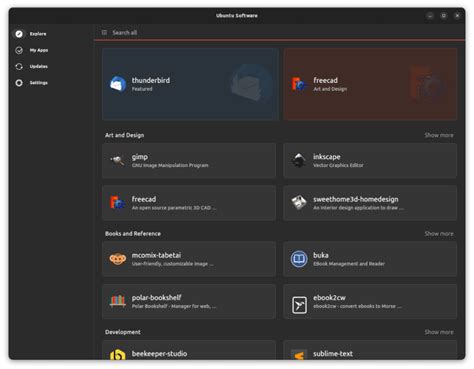This screenshot has width=474, height=369.
Task: Open the gimp app name
Action: (140, 157)
